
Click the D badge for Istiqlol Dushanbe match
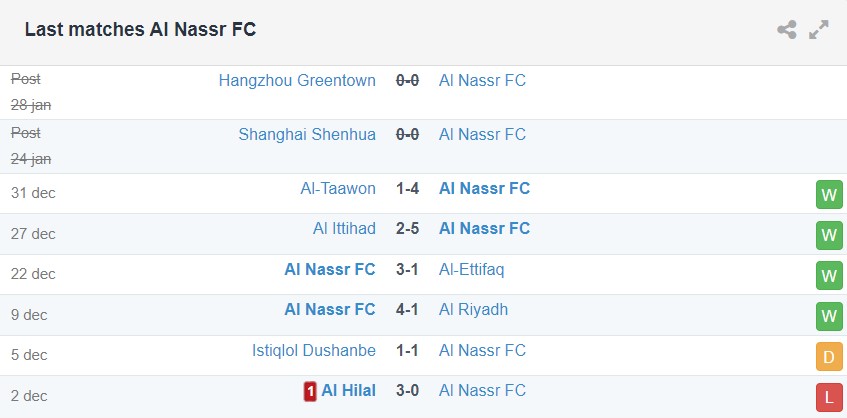[829, 356]
